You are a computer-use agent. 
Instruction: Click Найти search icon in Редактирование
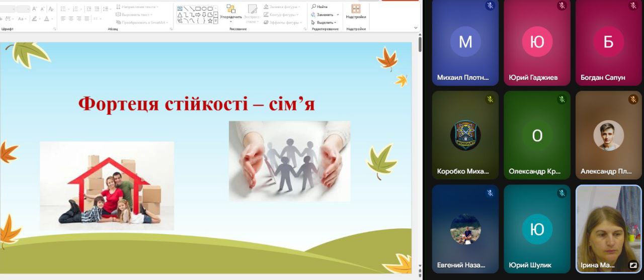point(313,7)
